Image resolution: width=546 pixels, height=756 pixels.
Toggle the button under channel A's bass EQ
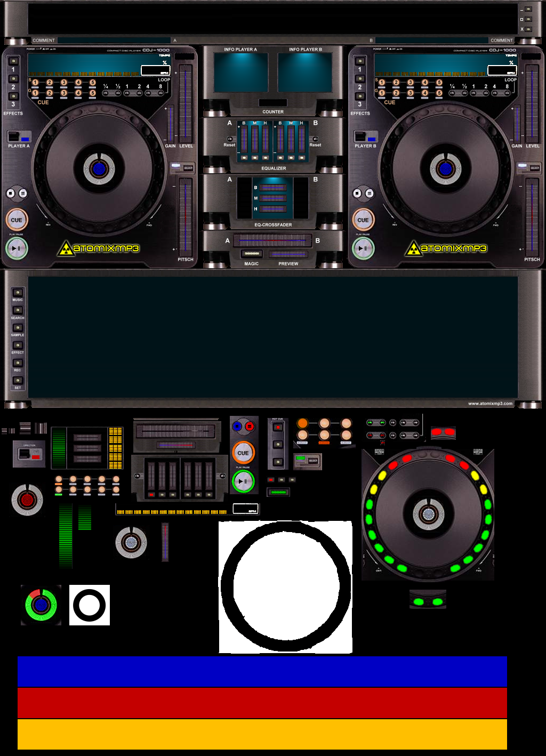point(244,158)
